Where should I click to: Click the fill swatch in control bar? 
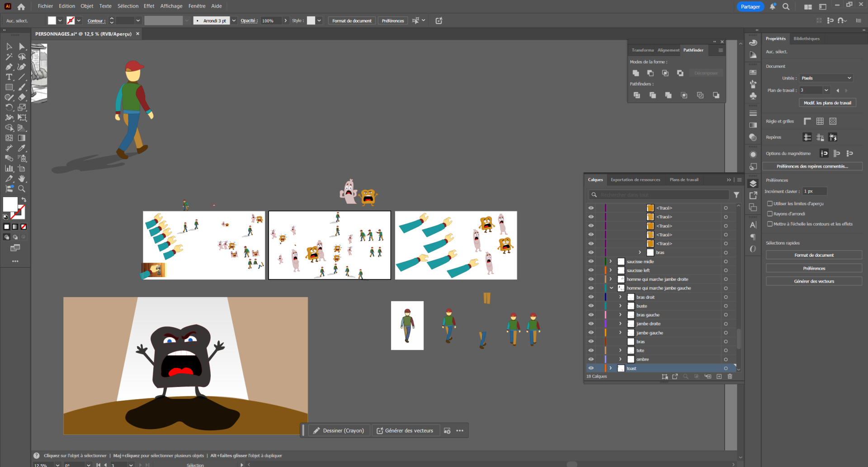[x=52, y=21]
